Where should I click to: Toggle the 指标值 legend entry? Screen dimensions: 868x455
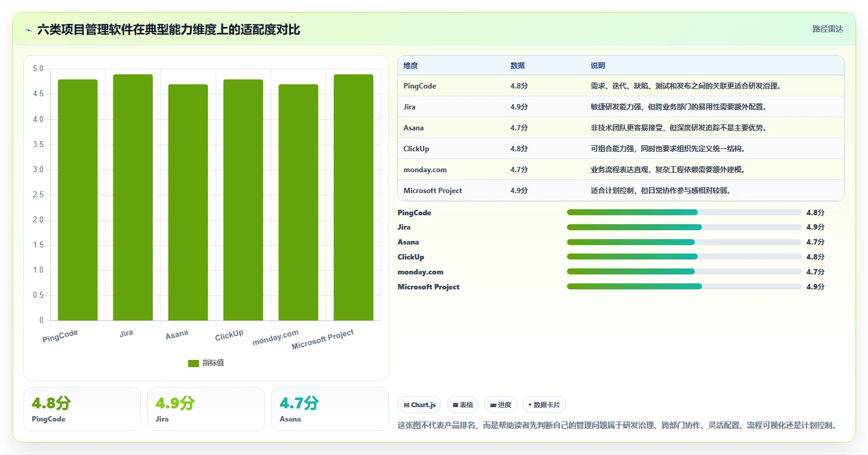[206, 363]
